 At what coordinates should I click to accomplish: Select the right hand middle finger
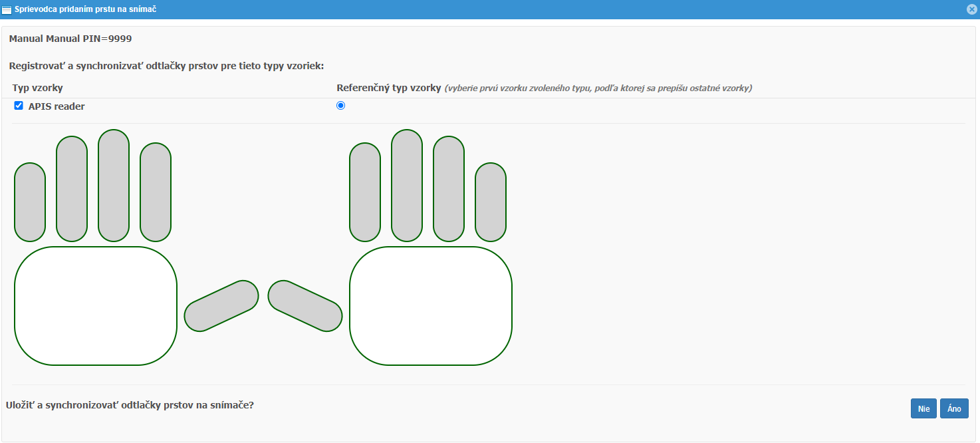tap(407, 185)
